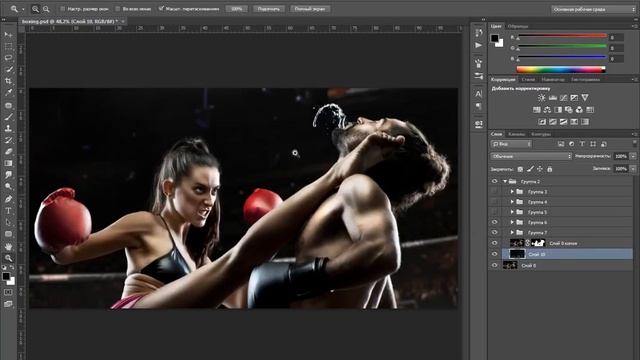640x360 pixels.
Task: Open the layer filter kind dropdown
Action: [x=511, y=144]
